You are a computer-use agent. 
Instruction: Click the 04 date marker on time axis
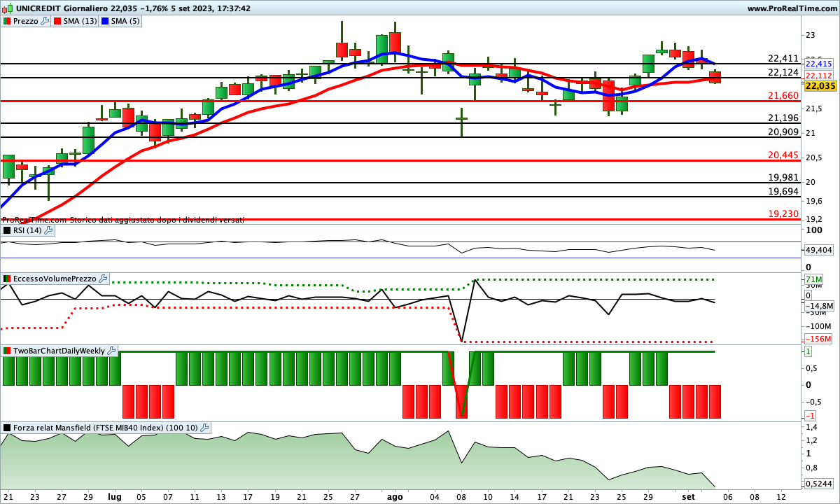point(434,496)
